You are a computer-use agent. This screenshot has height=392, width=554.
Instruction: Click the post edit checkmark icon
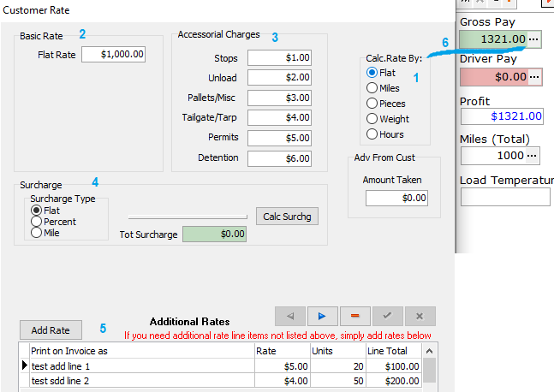[387, 314]
